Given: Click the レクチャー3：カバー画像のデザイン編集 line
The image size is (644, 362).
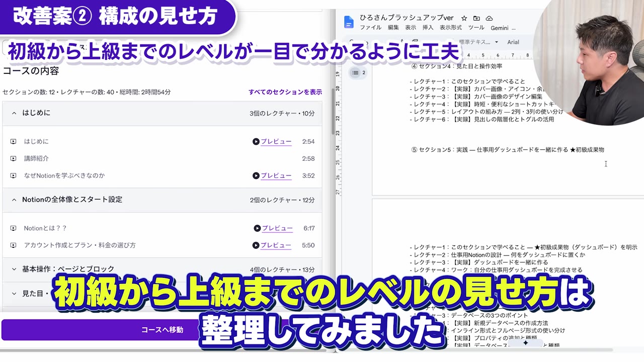Looking at the screenshot, I should [x=476, y=97].
